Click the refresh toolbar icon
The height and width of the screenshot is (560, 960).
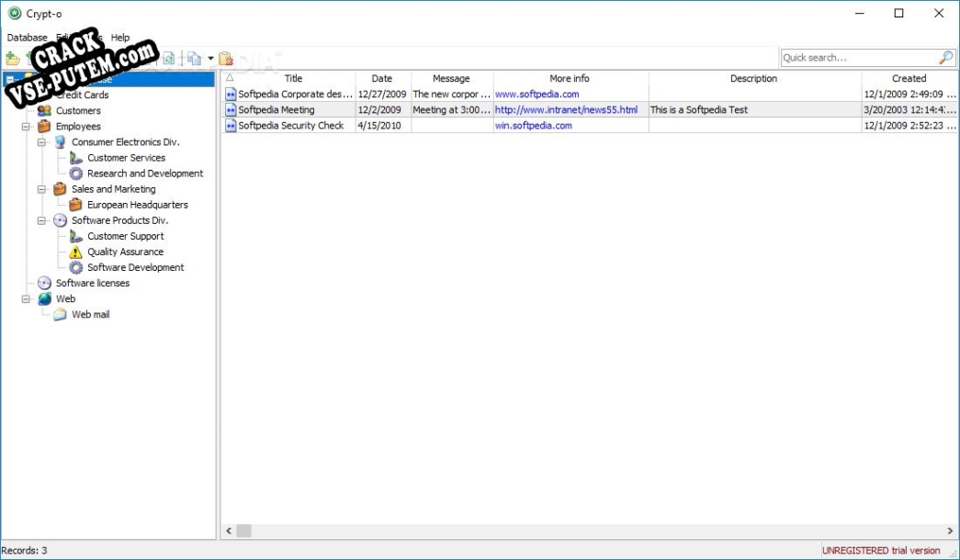click(168, 59)
